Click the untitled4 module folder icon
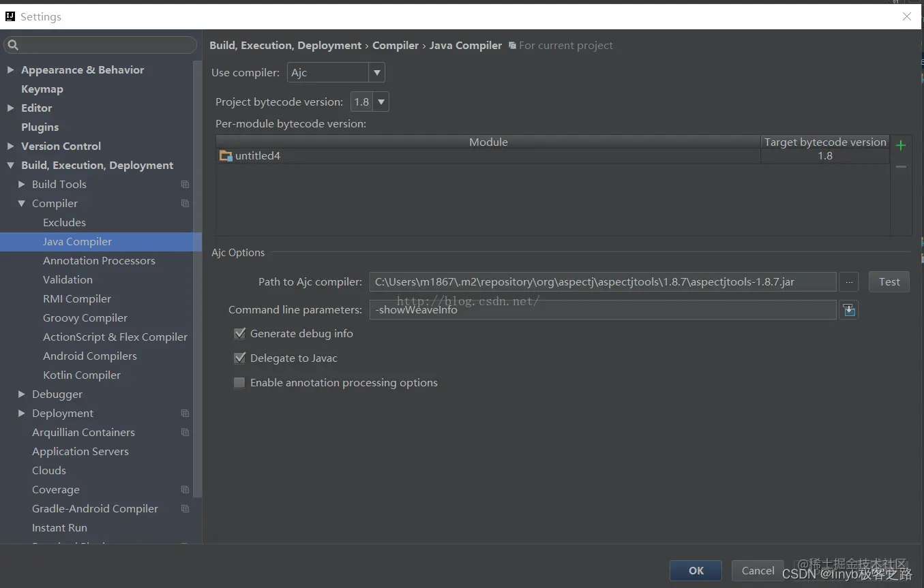The width and height of the screenshot is (924, 588). coord(226,156)
